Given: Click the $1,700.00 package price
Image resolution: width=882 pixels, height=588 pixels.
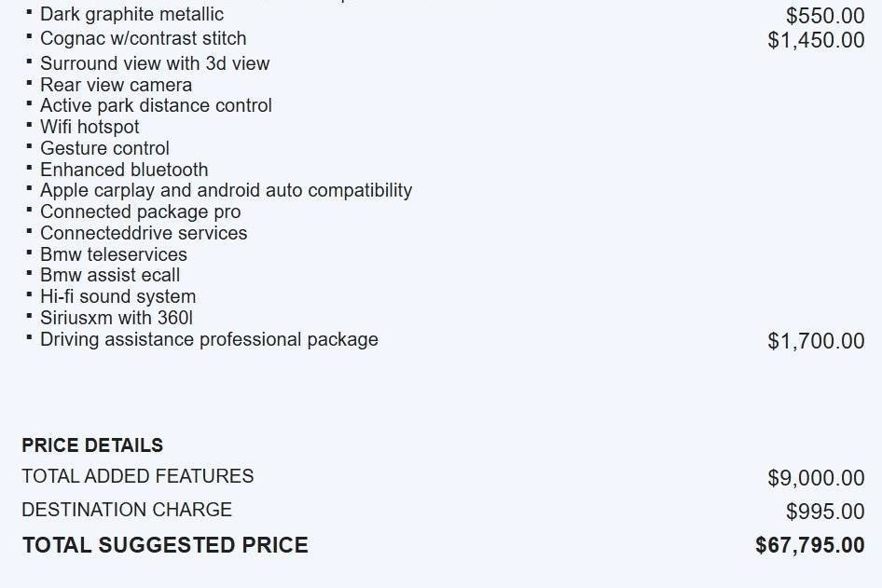Looking at the screenshot, I should (816, 341).
